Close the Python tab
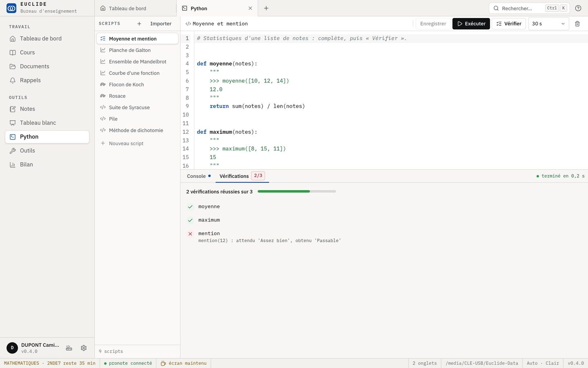The image size is (588, 368). [x=250, y=8]
